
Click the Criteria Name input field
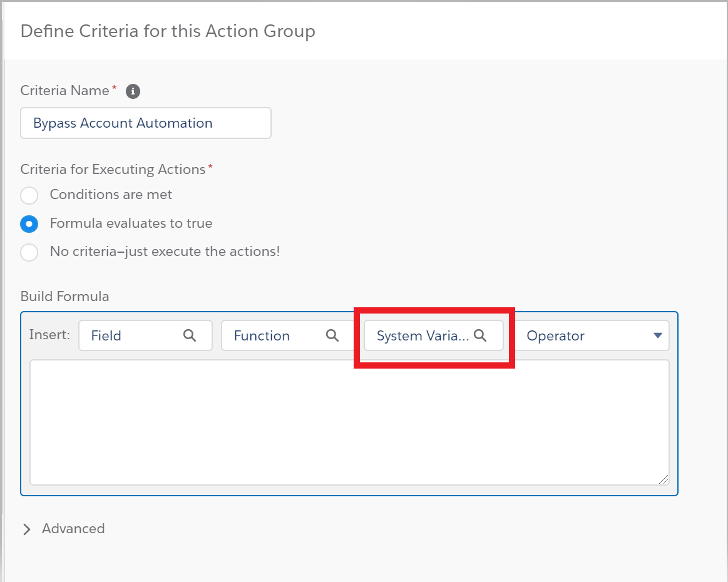click(x=146, y=123)
